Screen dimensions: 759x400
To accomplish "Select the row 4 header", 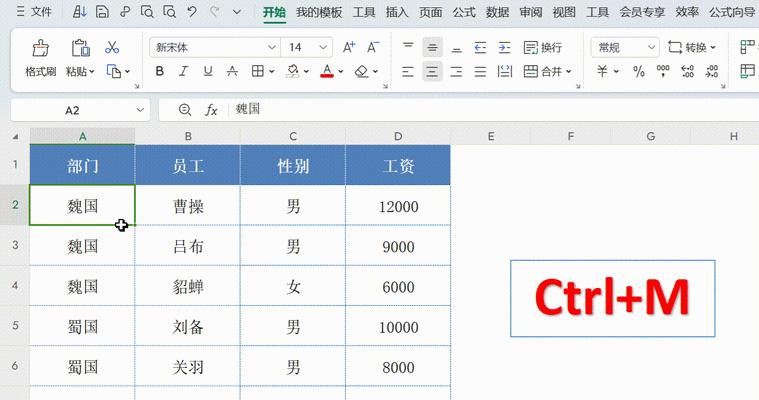I will click(15, 286).
